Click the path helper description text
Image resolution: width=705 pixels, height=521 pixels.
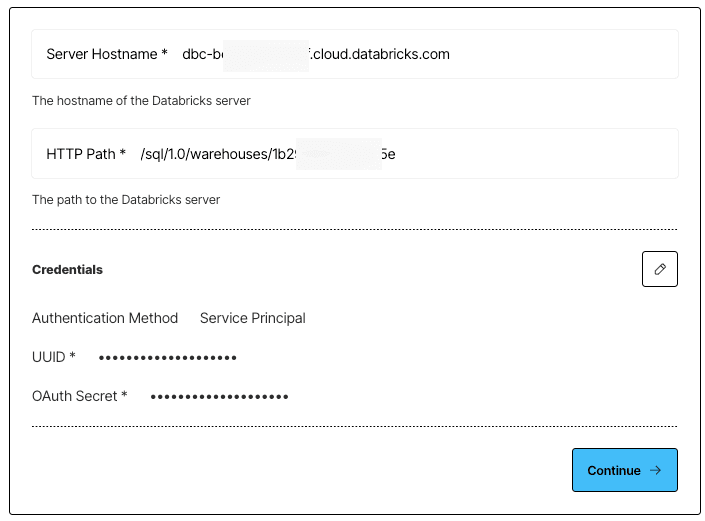tap(126, 200)
